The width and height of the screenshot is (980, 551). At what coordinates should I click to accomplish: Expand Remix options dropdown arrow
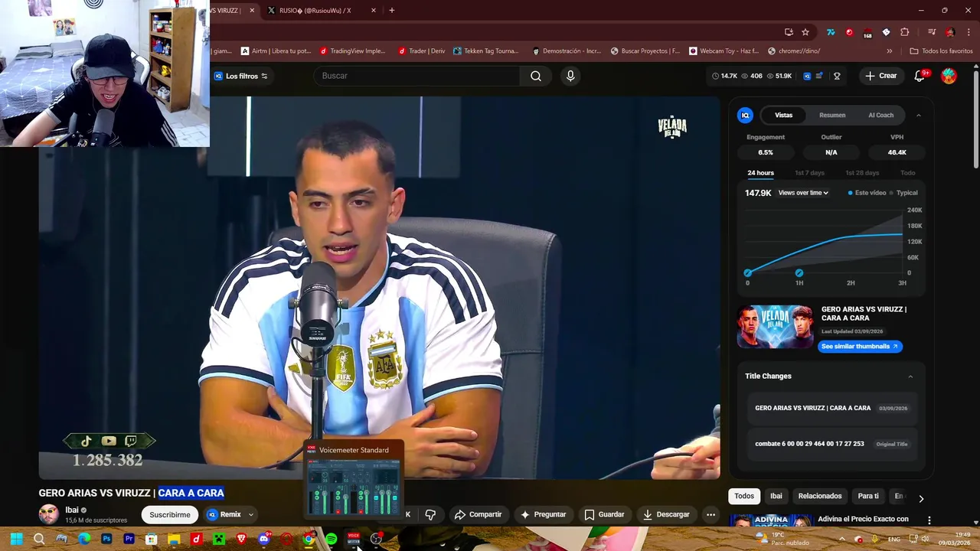coord(250,515)
